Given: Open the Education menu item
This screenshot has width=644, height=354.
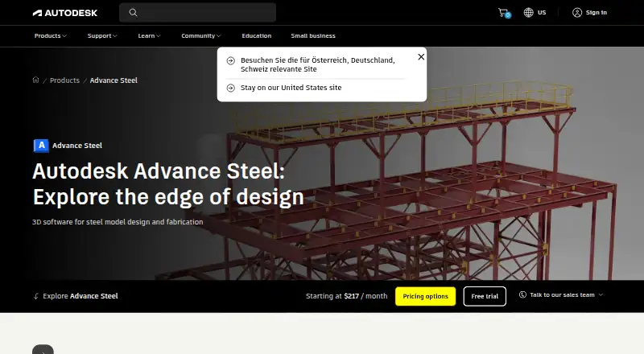Looking at the screenshot, I should tap(257, 35).
